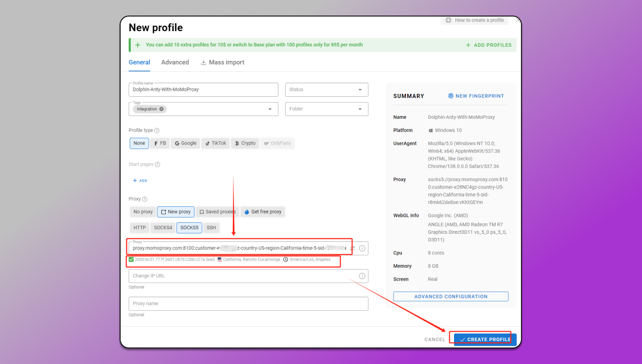Select None profile type
The height and width of the screenshot is (364, 642).
pyautogui.click(x=139, y=143)
